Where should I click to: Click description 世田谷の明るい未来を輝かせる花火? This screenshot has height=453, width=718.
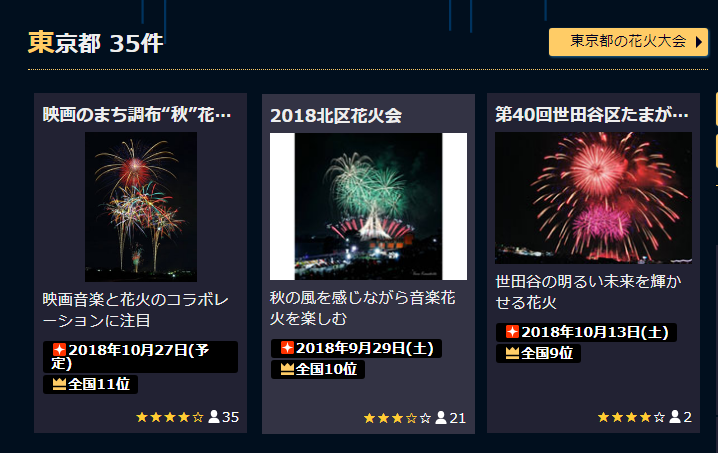[x=588, y=292]
